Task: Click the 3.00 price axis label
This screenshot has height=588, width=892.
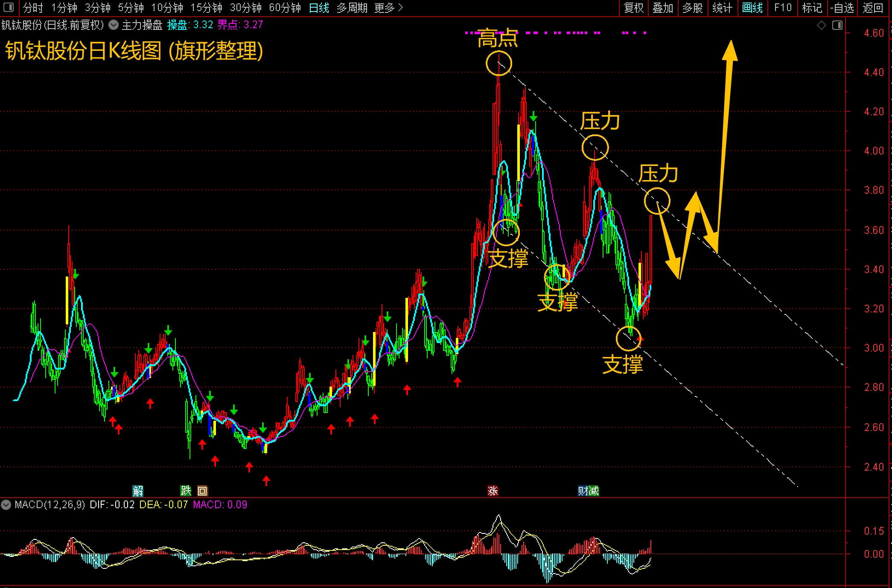Action: [874, 348]
